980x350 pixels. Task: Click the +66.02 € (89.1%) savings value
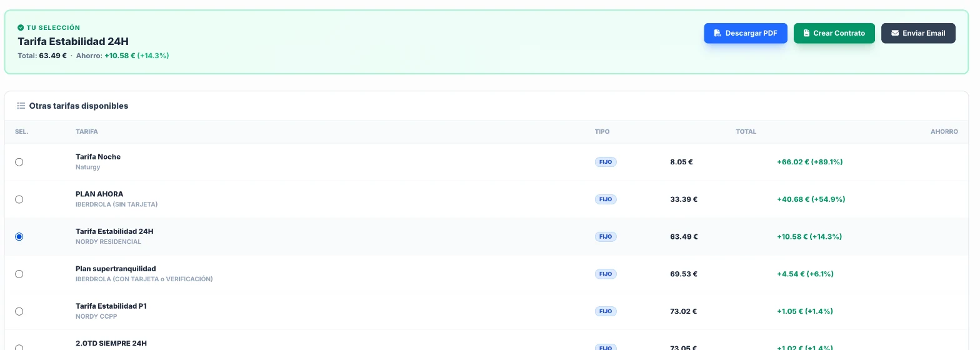click(810, 162)
